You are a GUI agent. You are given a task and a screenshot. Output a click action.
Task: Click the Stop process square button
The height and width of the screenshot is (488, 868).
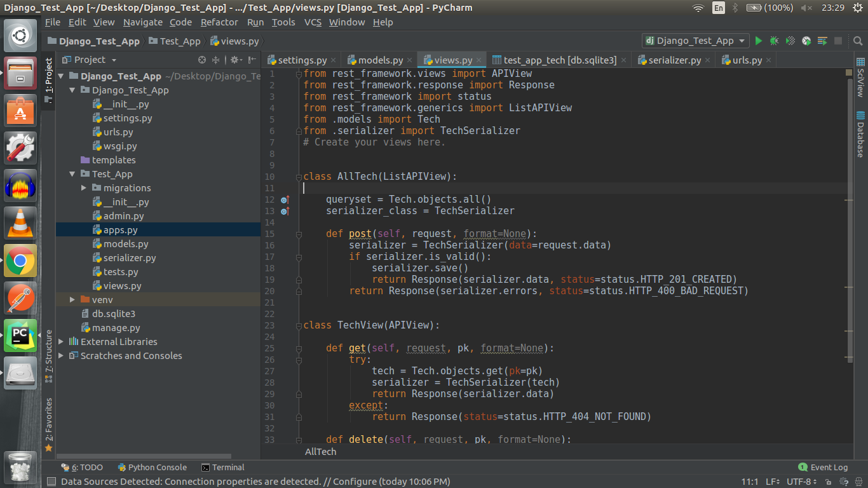838,41
